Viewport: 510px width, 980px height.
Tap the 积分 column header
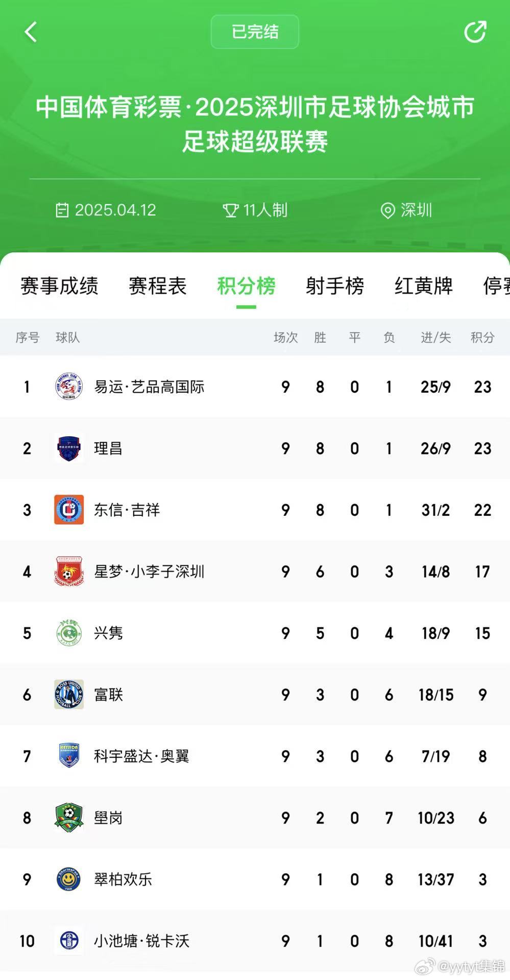482,337
